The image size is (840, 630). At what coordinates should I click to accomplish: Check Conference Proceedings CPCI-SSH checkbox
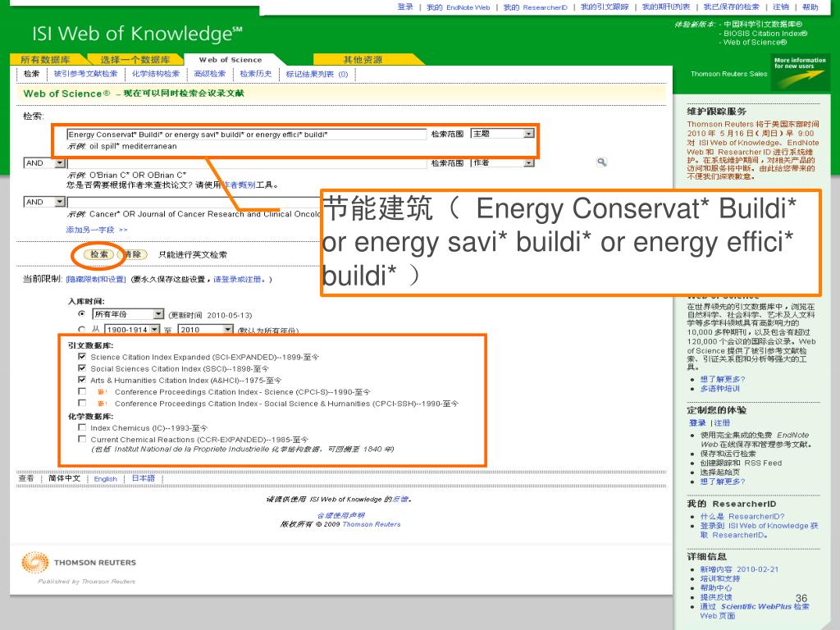[x=82, y=402]
